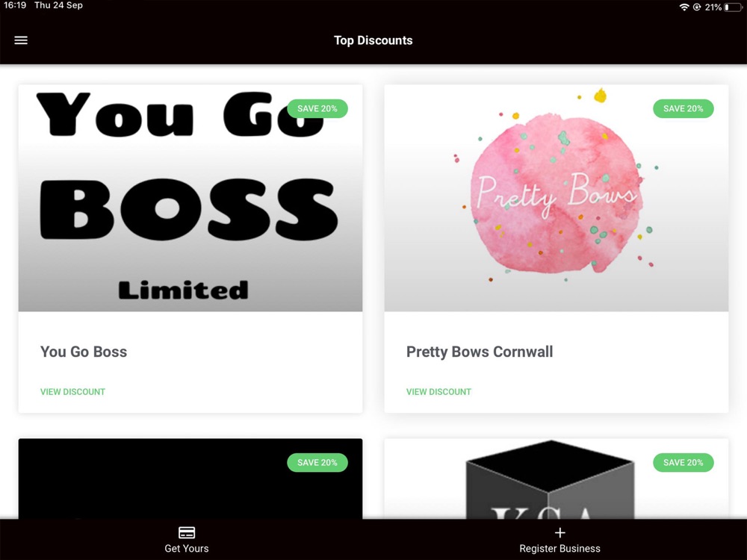Tap SAVE 20% badge on KCA cube card
This screenshot has width=747, height=560.
point(684,462)
